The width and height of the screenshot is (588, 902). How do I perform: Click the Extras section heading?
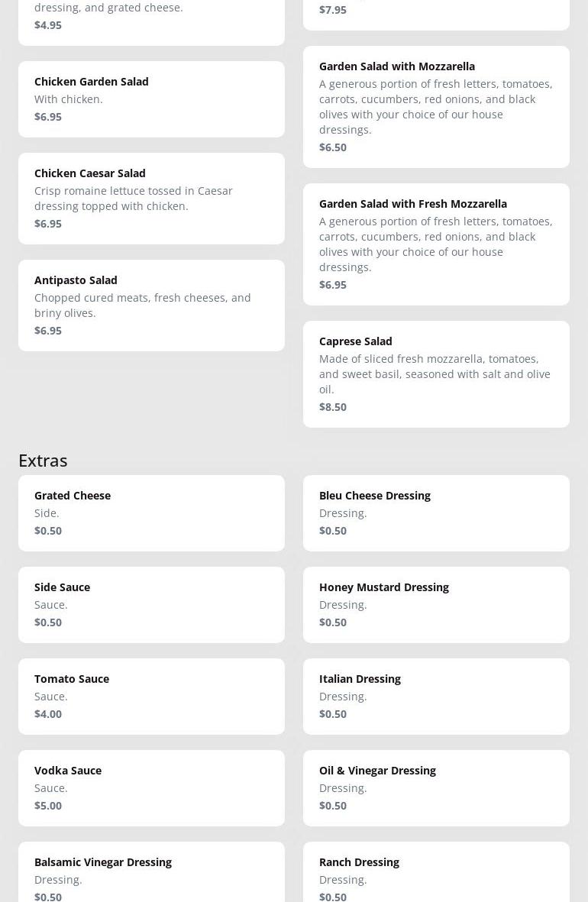[x=43, y=460]
